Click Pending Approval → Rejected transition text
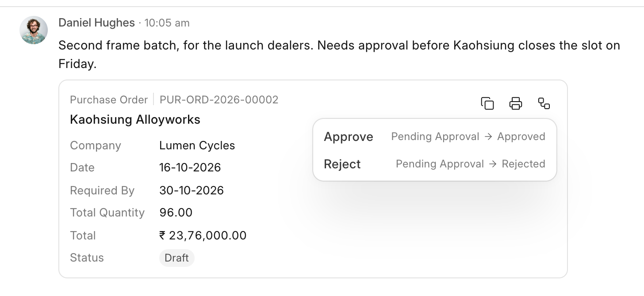The image size is (644, 296). (x=470, y=164)
